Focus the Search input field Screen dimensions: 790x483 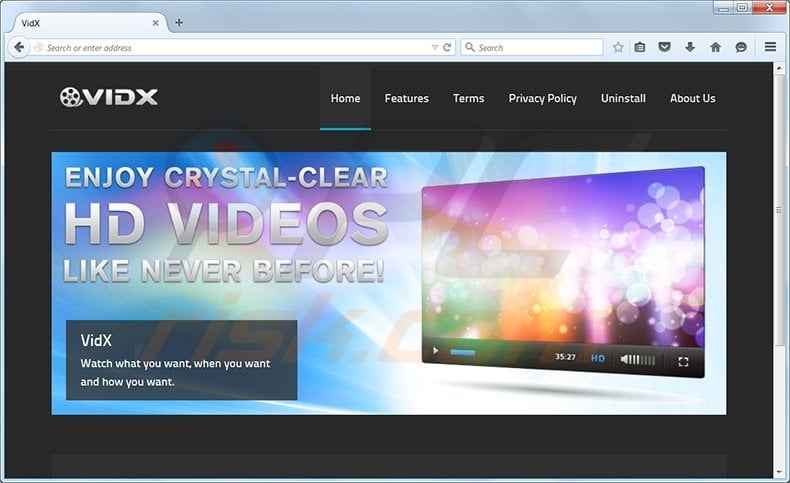click(532, 47)
